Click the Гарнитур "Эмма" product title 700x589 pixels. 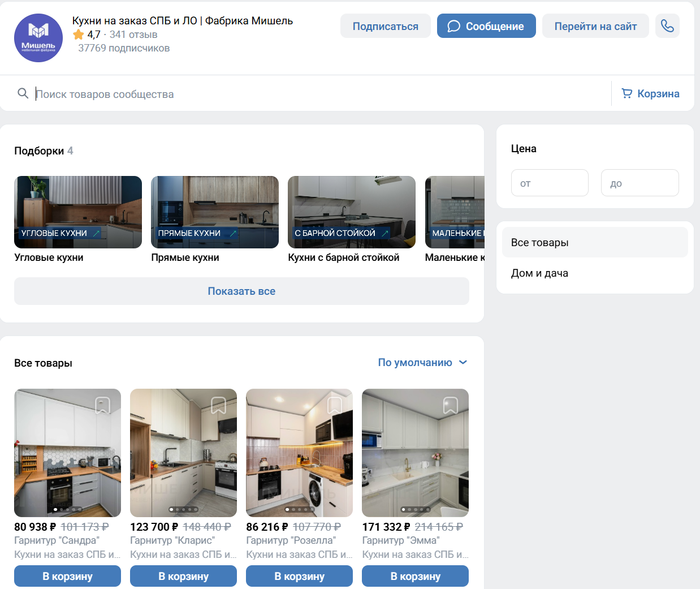pos(401,540)
